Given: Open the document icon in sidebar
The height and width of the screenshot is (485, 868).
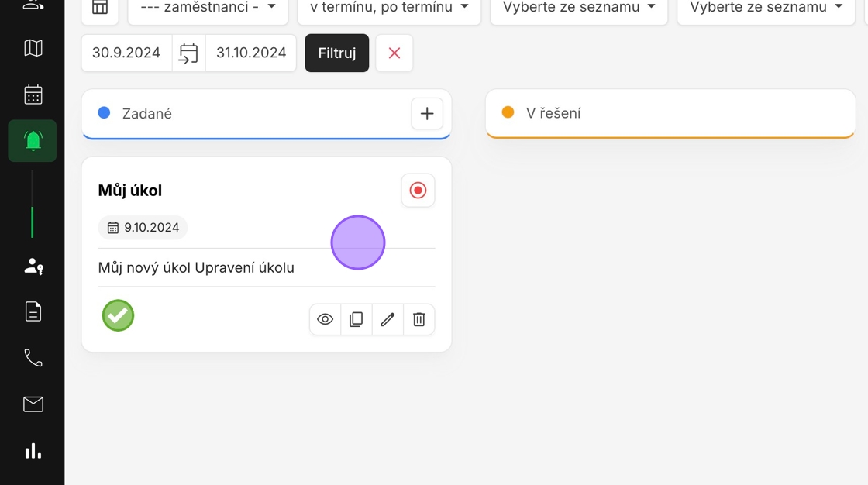Looking at the screenshot, I should [x=33, y=311].
